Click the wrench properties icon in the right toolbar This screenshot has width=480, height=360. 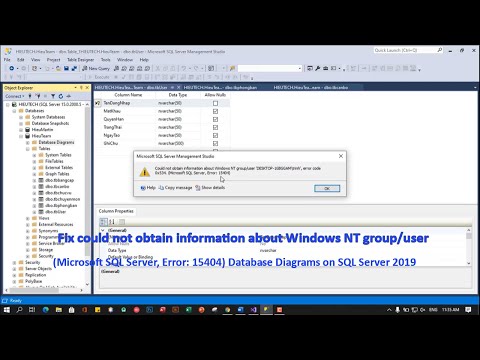(318, 68)
